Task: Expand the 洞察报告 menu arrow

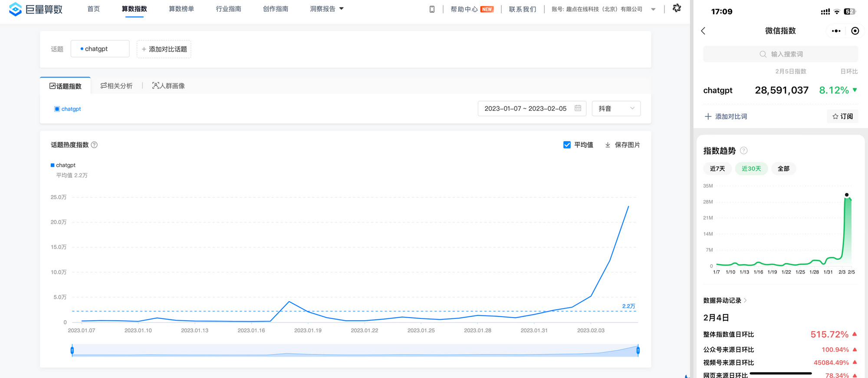Action: point(342,9)
